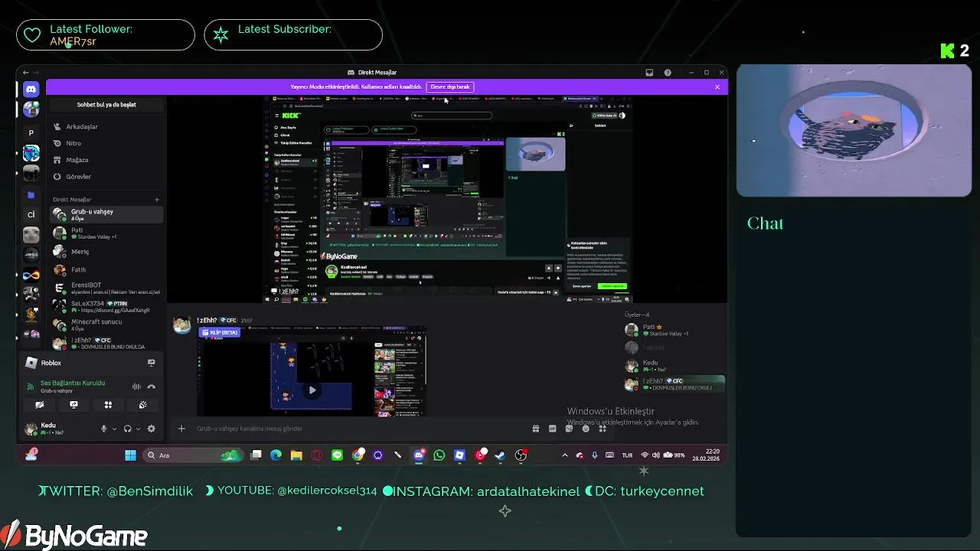Open the SeLeX3734 direct message

tap(106, 307)
